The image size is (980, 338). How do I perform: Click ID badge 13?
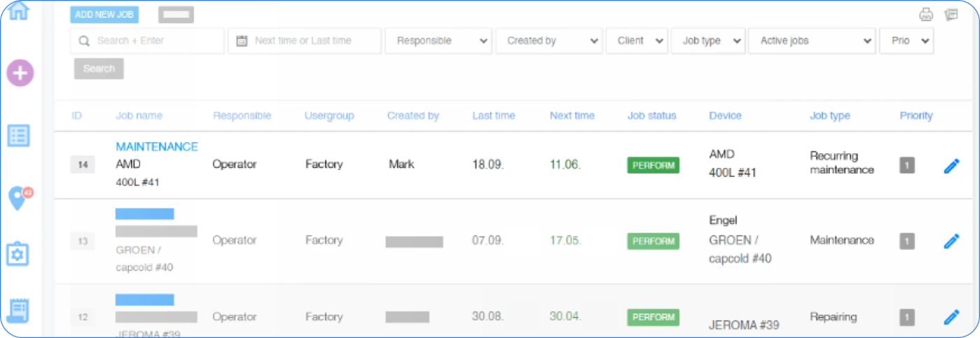tap(83, 241)
